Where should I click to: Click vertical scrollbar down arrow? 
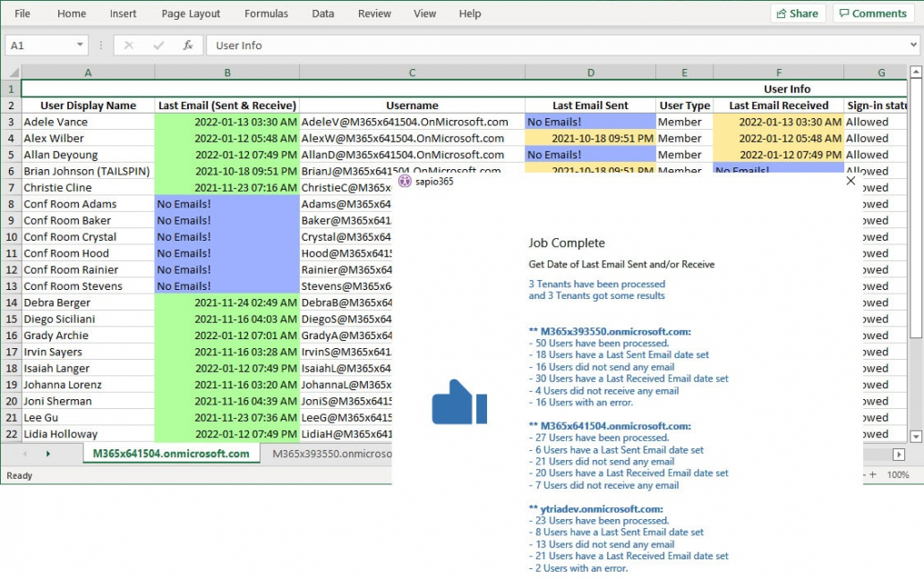coord(916,437)
